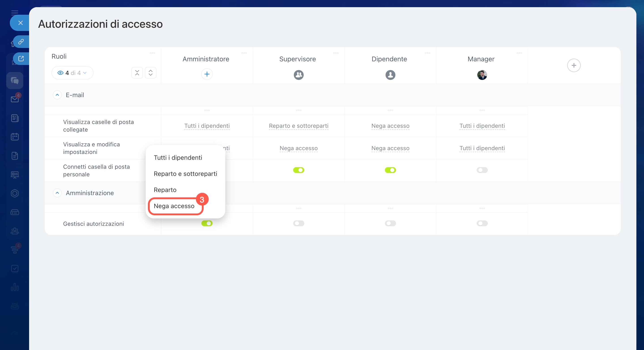Click Dipendente's Nega accesso for Visualizza caselle
Viewport: 644px width, 350px height.
[390, 126]
